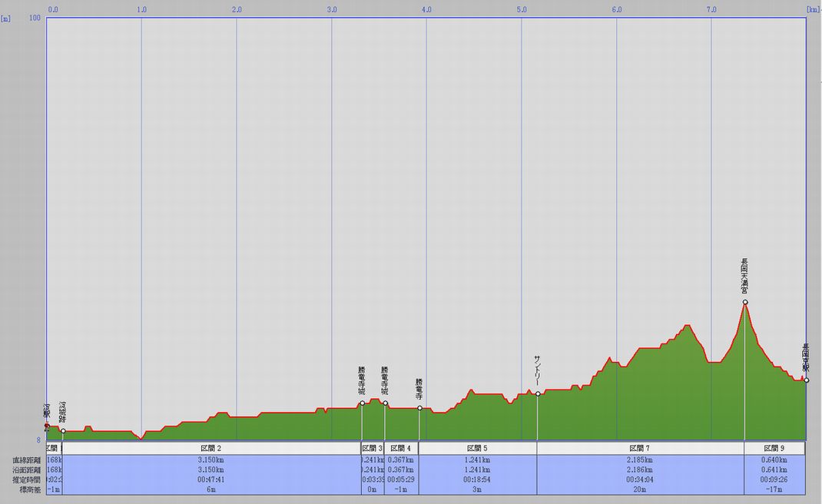
Task: Select the 区間 7 section header
Action: coord(640,448)
